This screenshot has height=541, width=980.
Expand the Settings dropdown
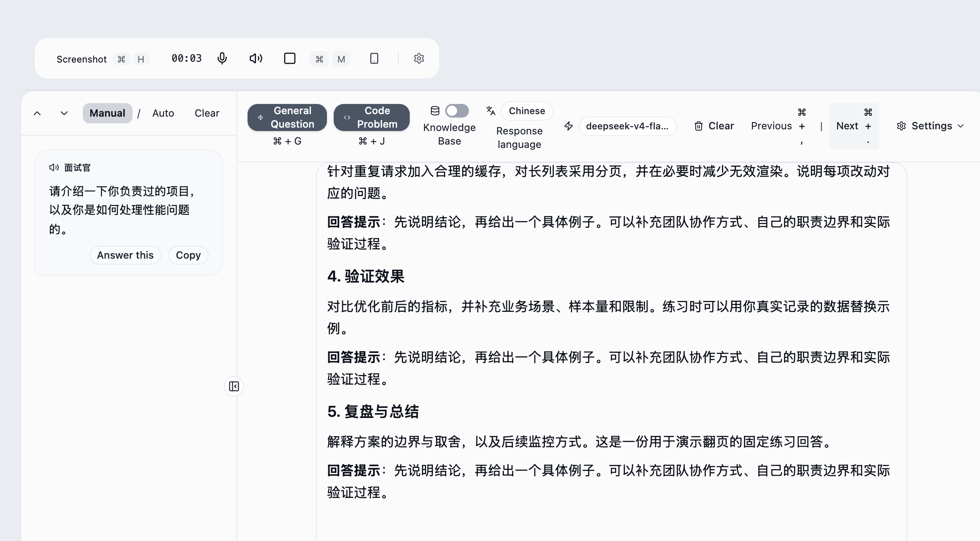click(x=931, y=126)
